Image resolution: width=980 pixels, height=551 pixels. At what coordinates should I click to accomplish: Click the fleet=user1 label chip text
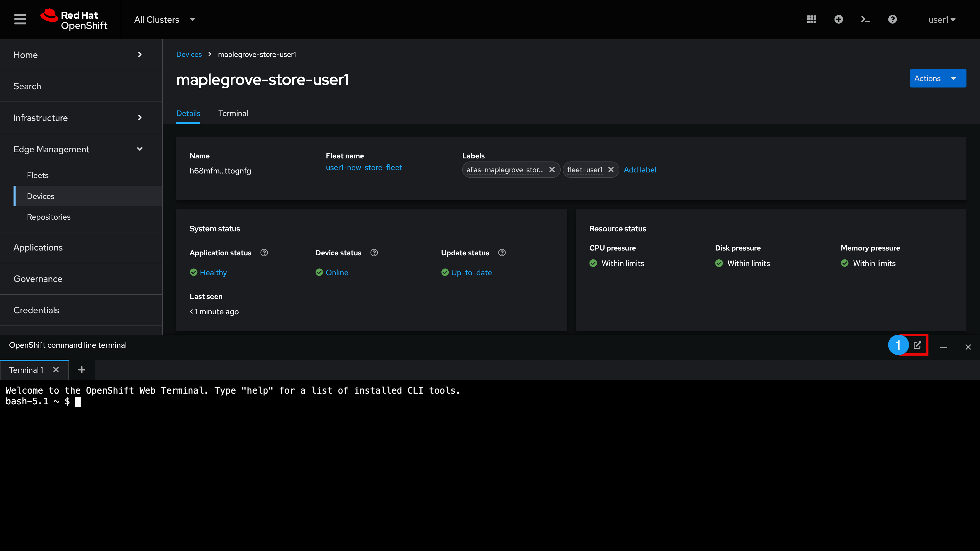tap(585, 170)
